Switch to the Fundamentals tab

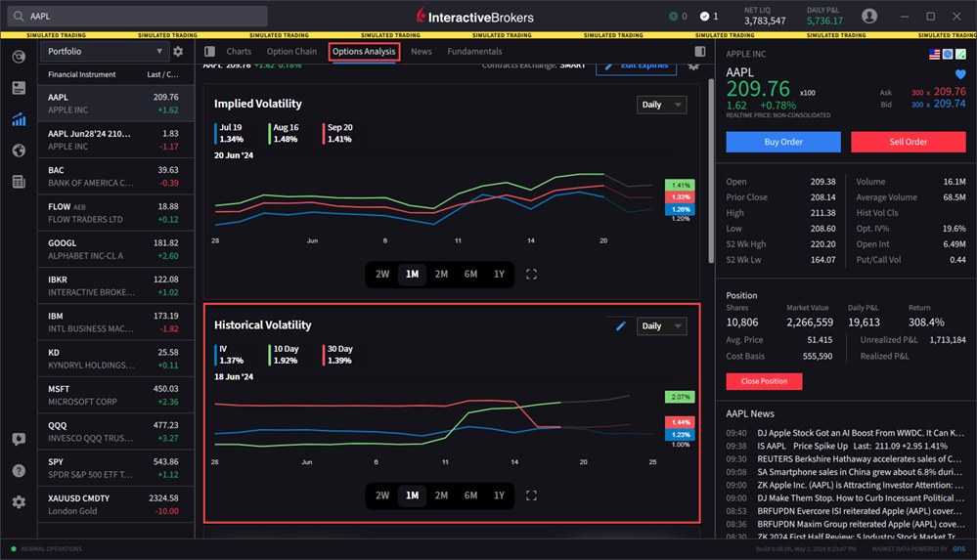pyautogui.click(x=474, y=52)
